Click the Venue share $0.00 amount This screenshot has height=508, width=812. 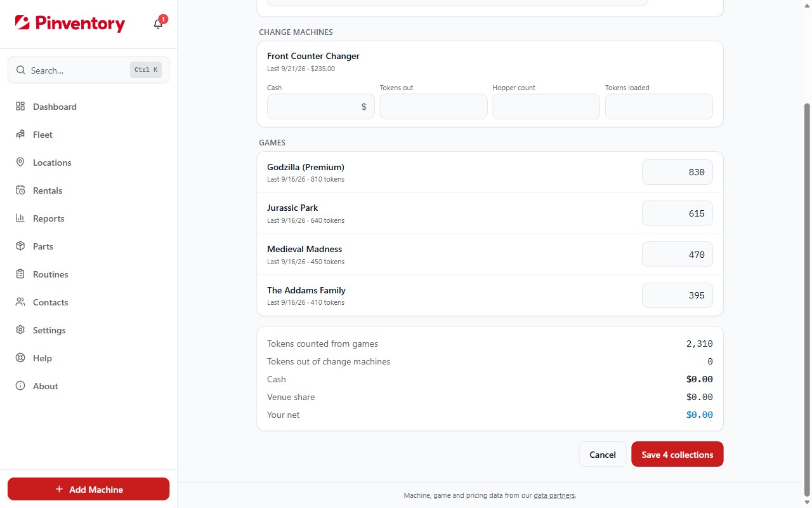700,397
